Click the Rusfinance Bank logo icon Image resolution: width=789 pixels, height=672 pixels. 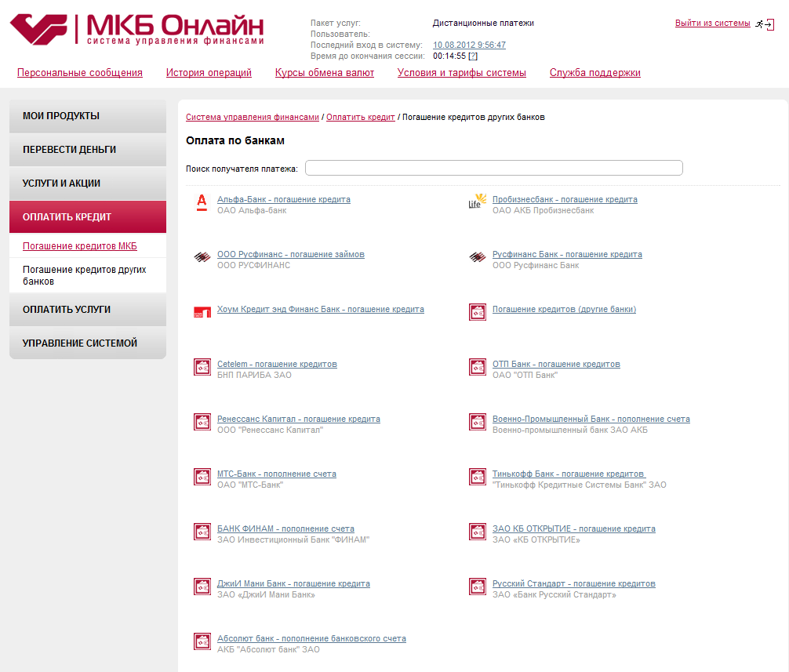pyautogui.click(x=478, y=257)
